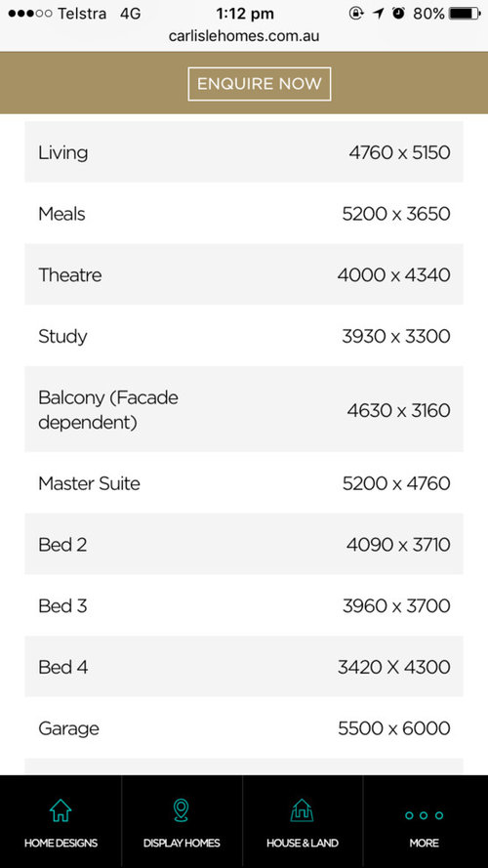Image resolution: width=488 pixels, height=868 pixels.
Task: Tap the House & Land icon
Action: [302, 810]
